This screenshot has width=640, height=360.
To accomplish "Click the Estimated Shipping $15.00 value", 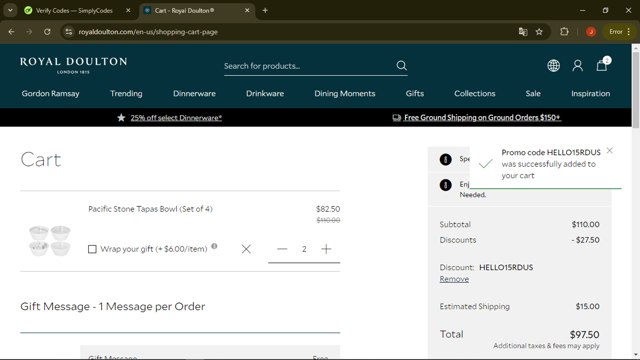I will [x=587, y=306].
